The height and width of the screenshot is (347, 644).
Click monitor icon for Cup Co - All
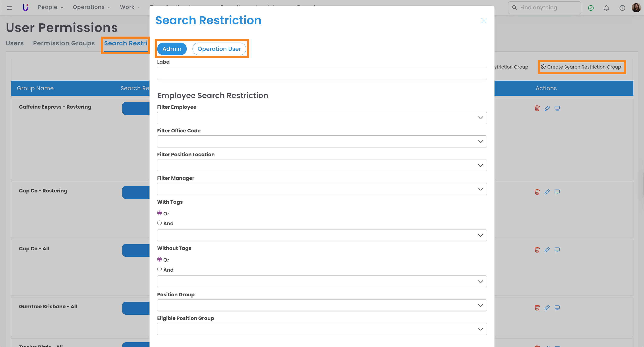click(557, 250)
